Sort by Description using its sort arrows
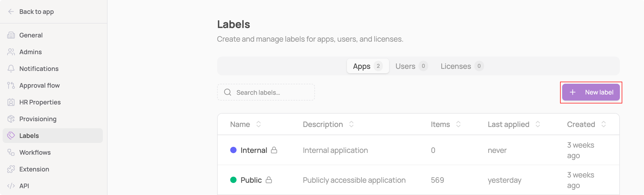Screen dimensions: 644x195 tap(351, 124)
